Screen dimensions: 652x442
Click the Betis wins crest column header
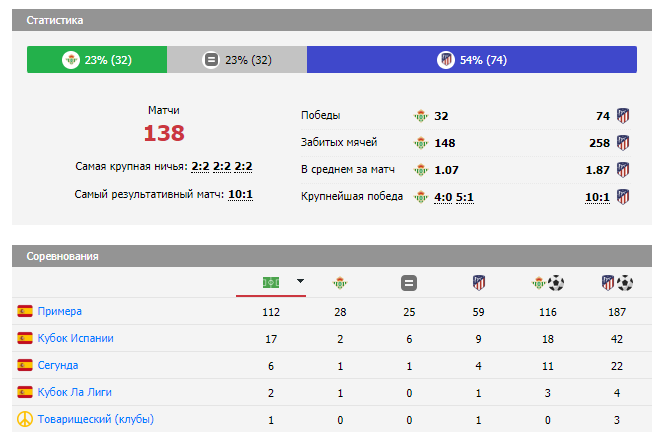click(x=340, y=283)
